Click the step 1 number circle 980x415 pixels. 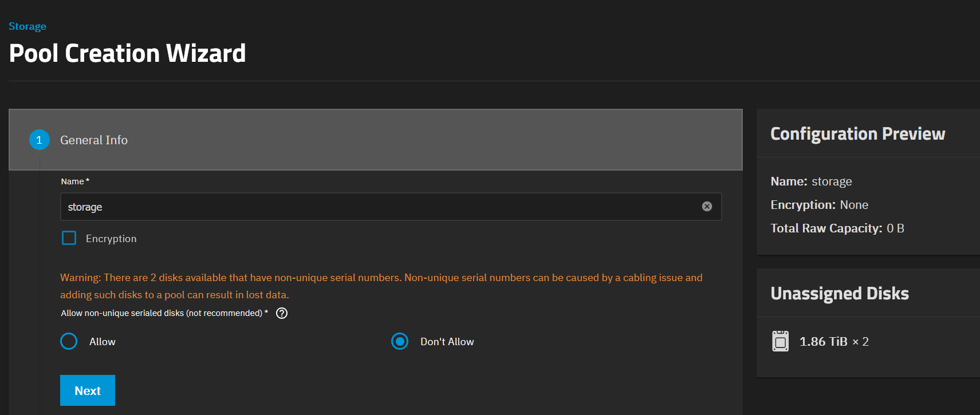tap(40, 140)
